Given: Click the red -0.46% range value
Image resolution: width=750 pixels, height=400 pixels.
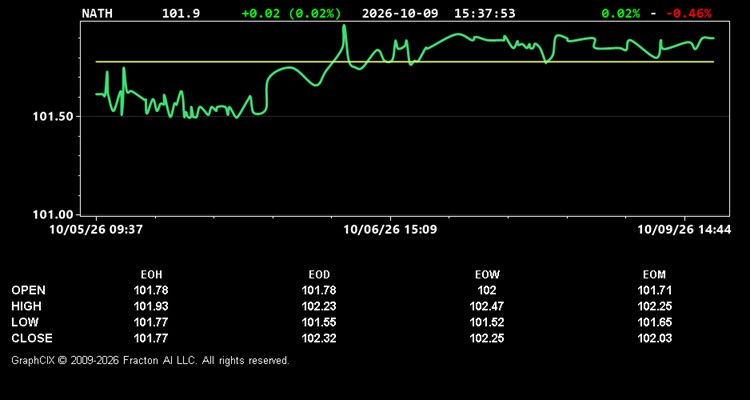Looking at the screenshot, I should pos(689,13).
